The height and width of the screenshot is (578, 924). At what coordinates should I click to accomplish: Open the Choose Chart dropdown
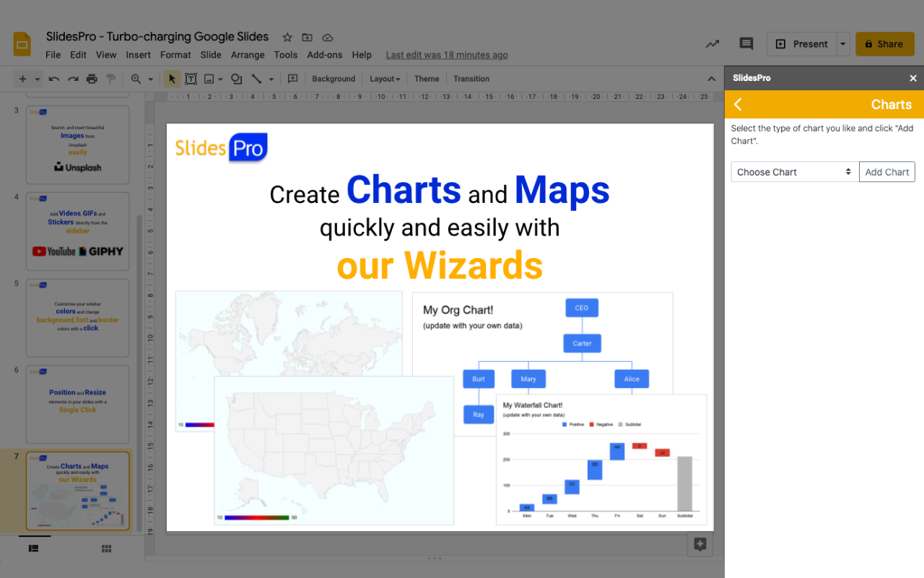point(795,172)
